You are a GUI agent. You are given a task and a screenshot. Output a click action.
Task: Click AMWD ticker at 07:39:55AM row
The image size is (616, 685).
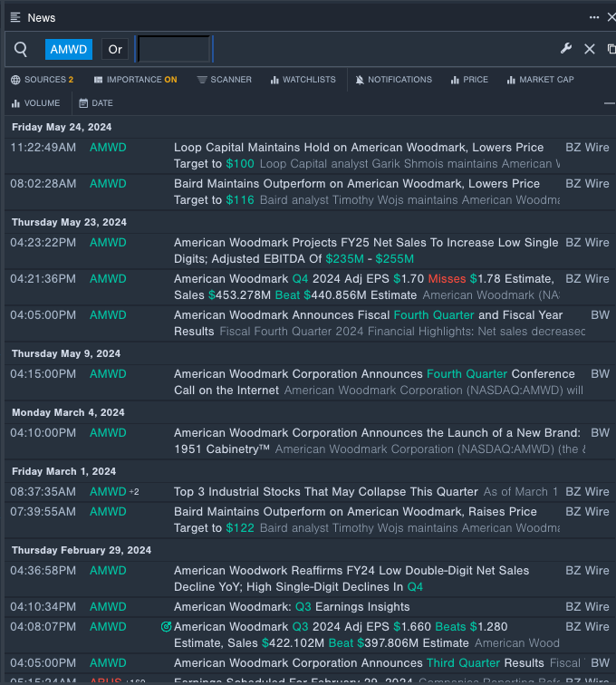click(108, 512)
